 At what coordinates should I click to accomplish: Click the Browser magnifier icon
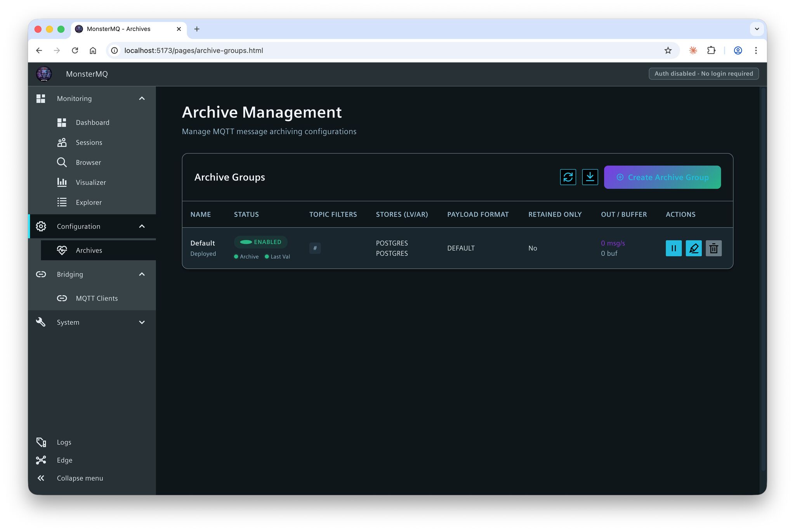[62, 162]
